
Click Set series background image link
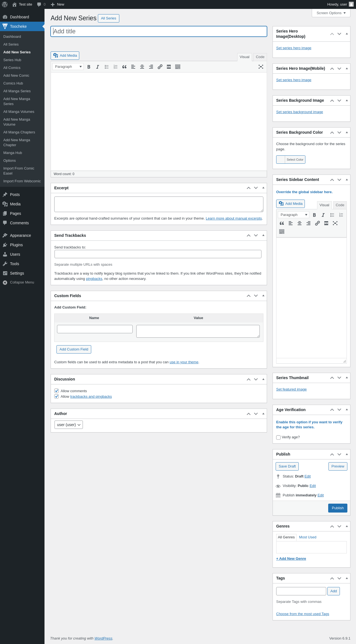coord(300,112)
